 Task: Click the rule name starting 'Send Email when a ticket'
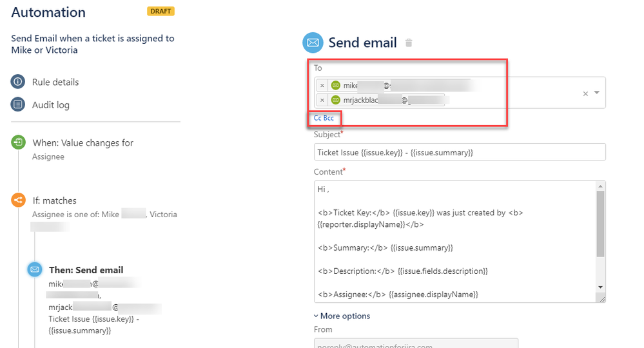click(92, 44)
